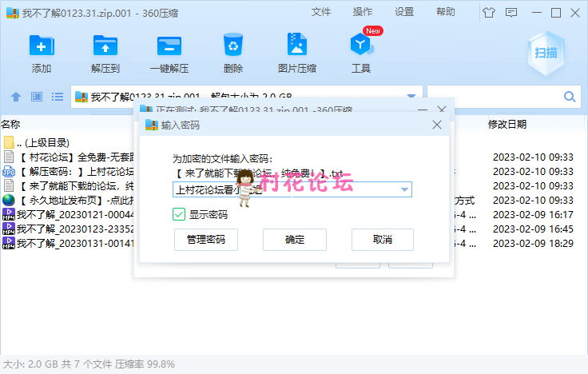Select the parent folder icon (上级目录)
Viewport: 588px width, 374px height.
pyautogui.click(x=9, y=142)
